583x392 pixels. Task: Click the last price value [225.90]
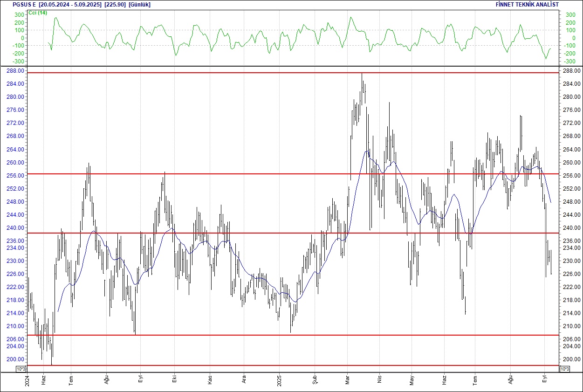[x=116, y=4]
